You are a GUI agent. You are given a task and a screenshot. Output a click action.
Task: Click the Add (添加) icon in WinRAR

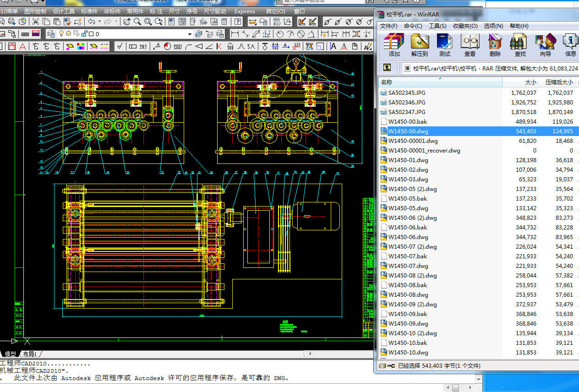pos(394,45)
